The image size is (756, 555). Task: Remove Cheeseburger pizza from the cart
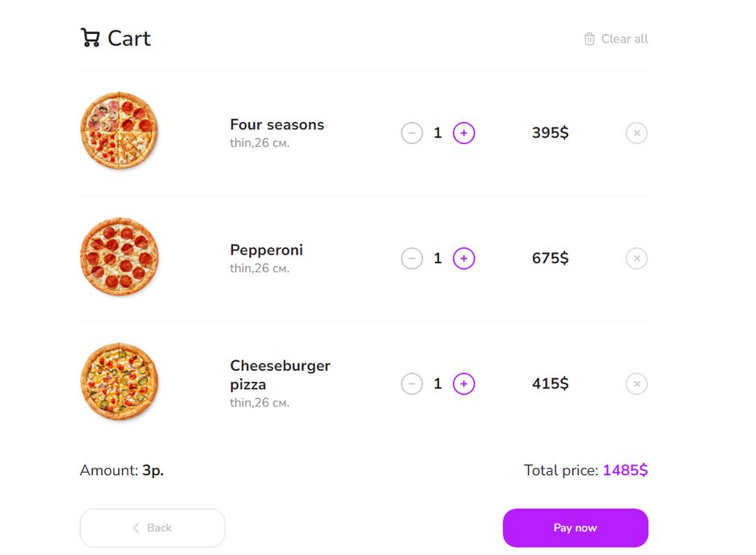tap(636, 384)
